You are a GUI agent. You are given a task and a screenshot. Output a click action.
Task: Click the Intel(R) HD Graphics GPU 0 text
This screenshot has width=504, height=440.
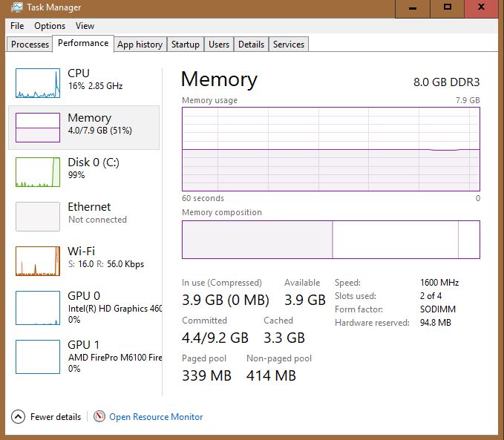(115, 309)
